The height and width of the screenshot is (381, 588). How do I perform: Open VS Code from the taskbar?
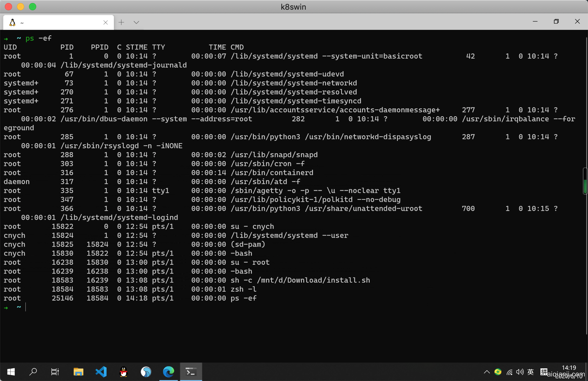click(x=101, y=372)
